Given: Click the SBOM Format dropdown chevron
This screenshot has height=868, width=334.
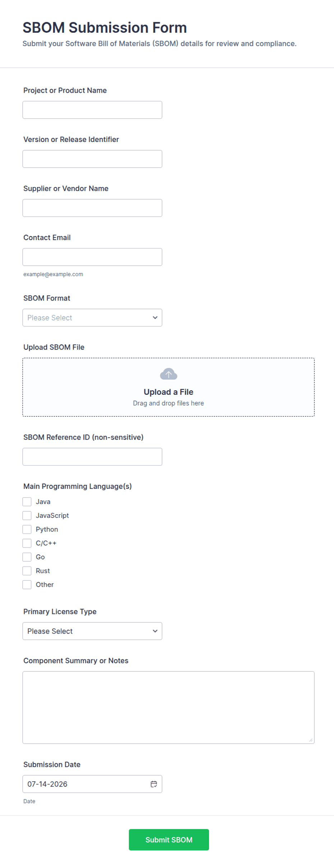Looking at the screenshot, I should 155,317.
